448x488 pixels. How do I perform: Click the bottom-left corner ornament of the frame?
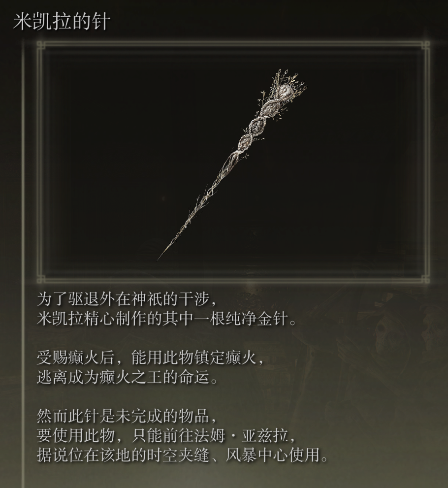point(41,279)
